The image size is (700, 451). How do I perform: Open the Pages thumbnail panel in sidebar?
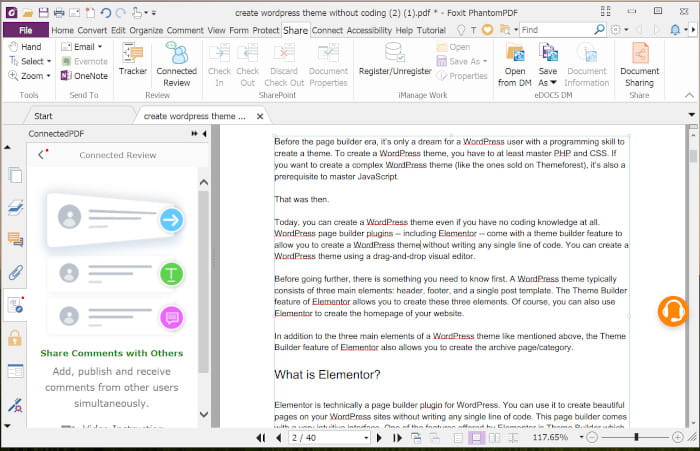[16, 175]
